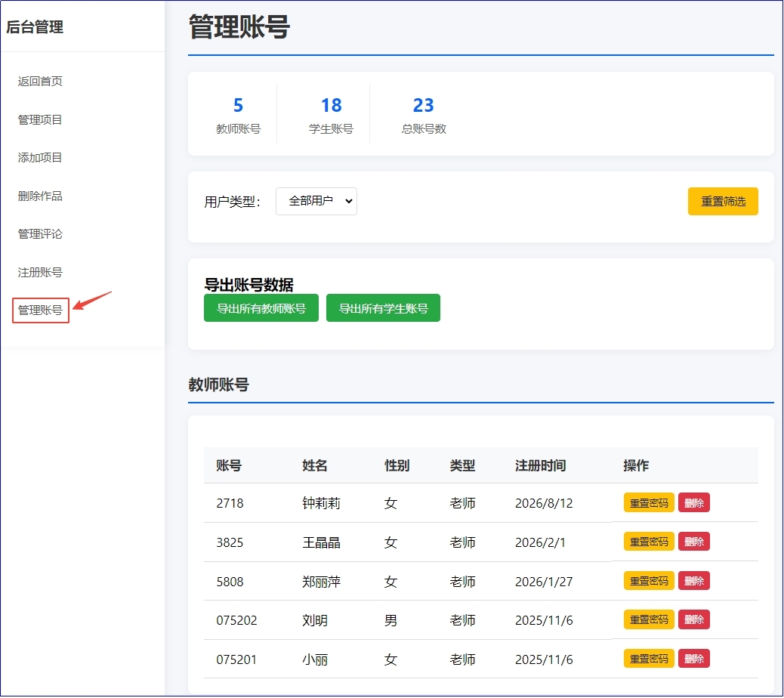Click the 账号 column header
Image resolution: width=784 pixels, height=698 pixels.
point(229,465)
